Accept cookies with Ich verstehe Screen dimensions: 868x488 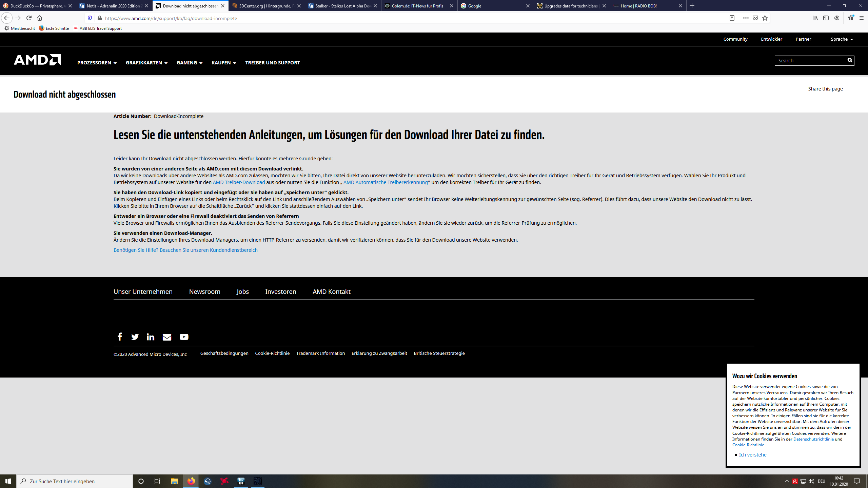click(752, 455)
